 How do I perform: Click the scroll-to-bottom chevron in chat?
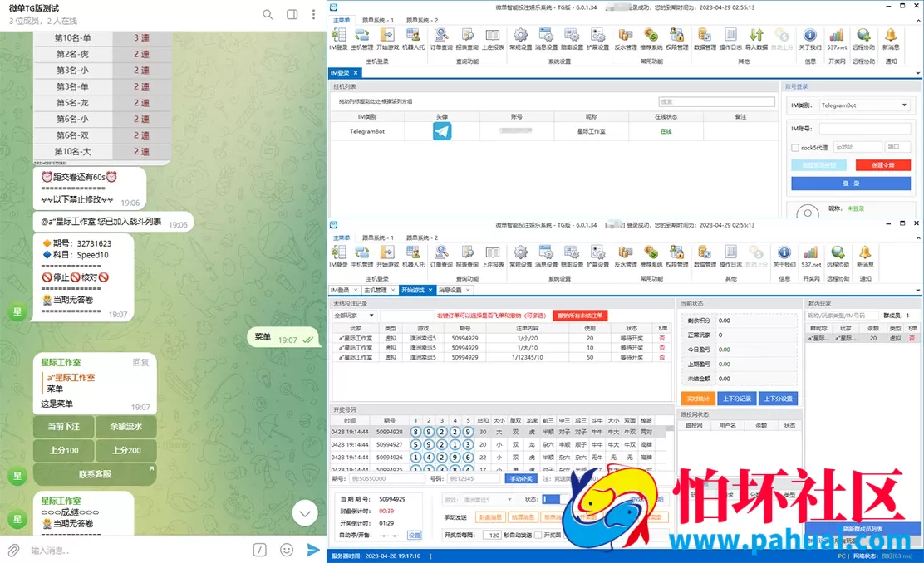coord(305,513)
